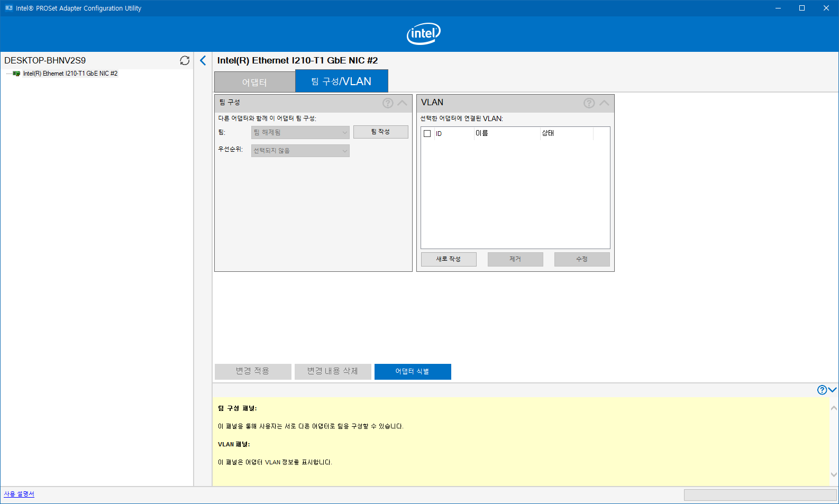
Task: Open the 사용 설명서 link
Action: (x=19, y=494)
